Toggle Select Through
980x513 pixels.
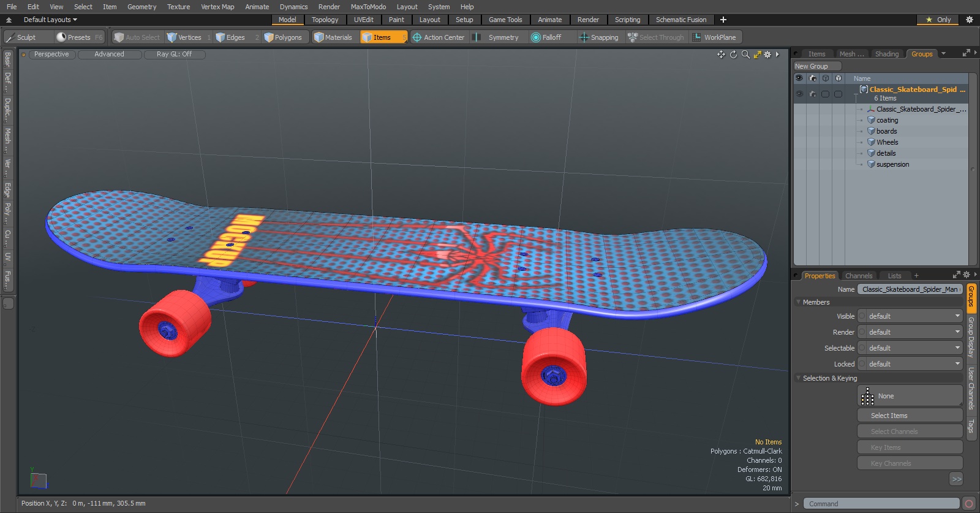(x=656, y=37)
